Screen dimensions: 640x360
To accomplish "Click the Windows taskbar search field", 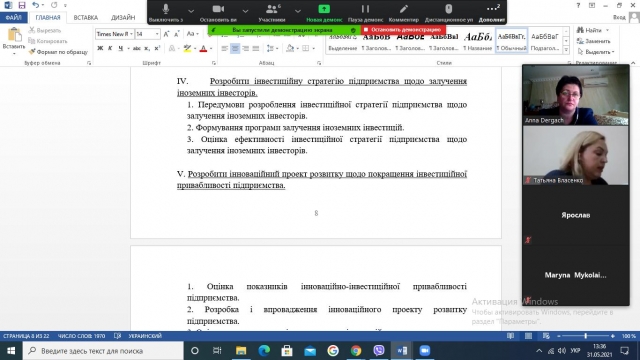I will (103, 351).
